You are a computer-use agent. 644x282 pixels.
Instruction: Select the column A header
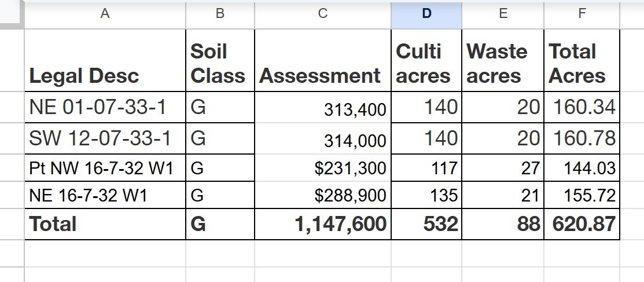[x=105, y=14]
